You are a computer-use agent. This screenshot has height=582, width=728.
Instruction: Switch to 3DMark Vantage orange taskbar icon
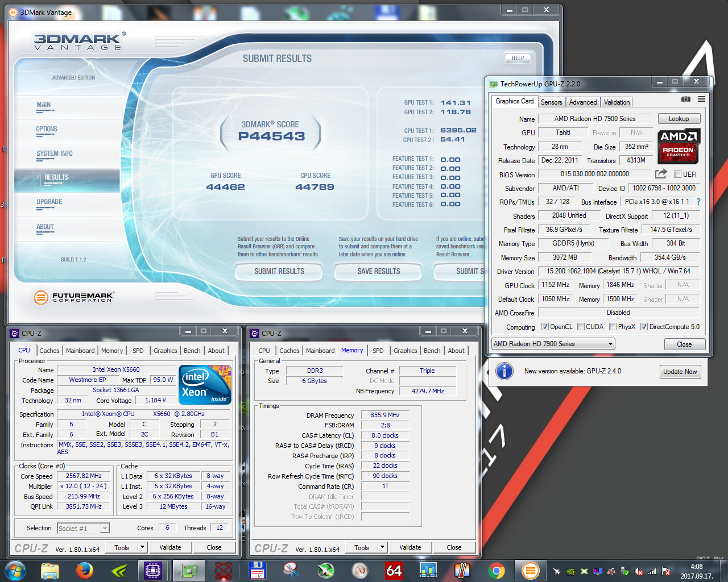(x=530, y=570)
